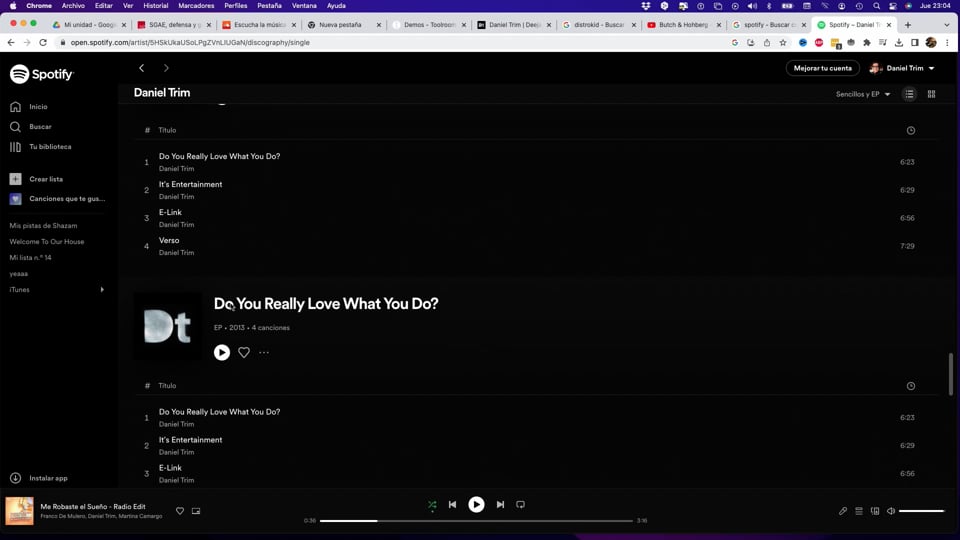Toggle shuffle in the player bar
Viewport: 960px width, 540px height.
[x=432, y=505]
